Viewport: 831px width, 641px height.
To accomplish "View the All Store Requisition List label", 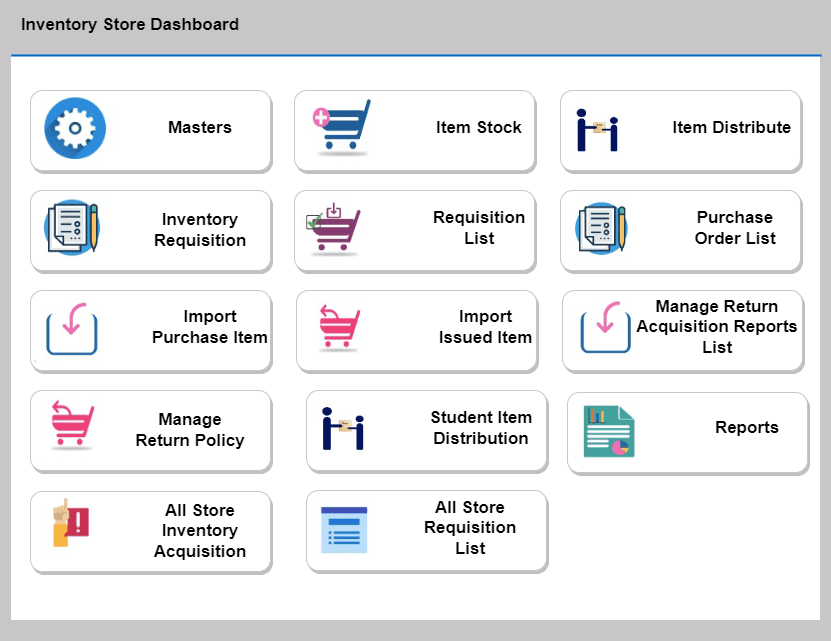I will (x=470, y=528).
